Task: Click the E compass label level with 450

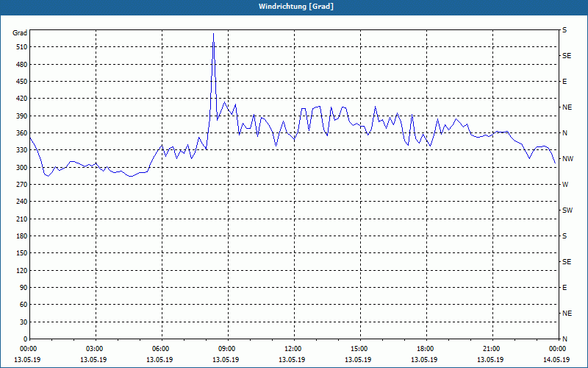Action: click(564, 82)
